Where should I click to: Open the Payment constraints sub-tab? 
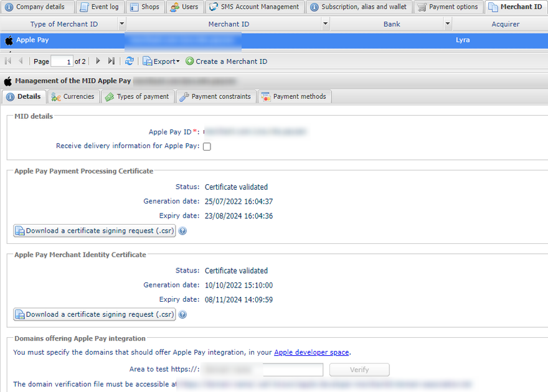click(215, 96)
